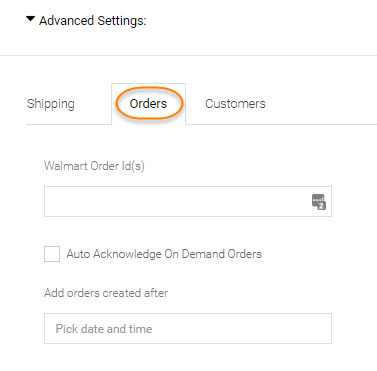Screen dimensions: 377x371
Task: Tick the box beside Auto Acknowledge
Action: coord(52,254)
